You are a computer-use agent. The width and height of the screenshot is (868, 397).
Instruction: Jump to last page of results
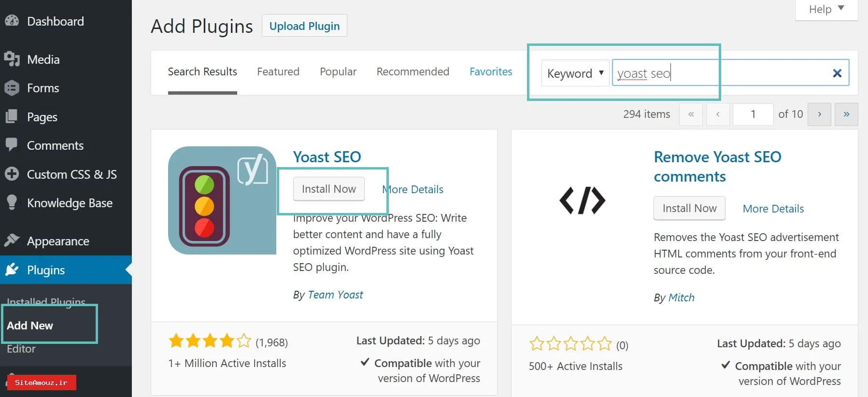click(x=846, y=114)
